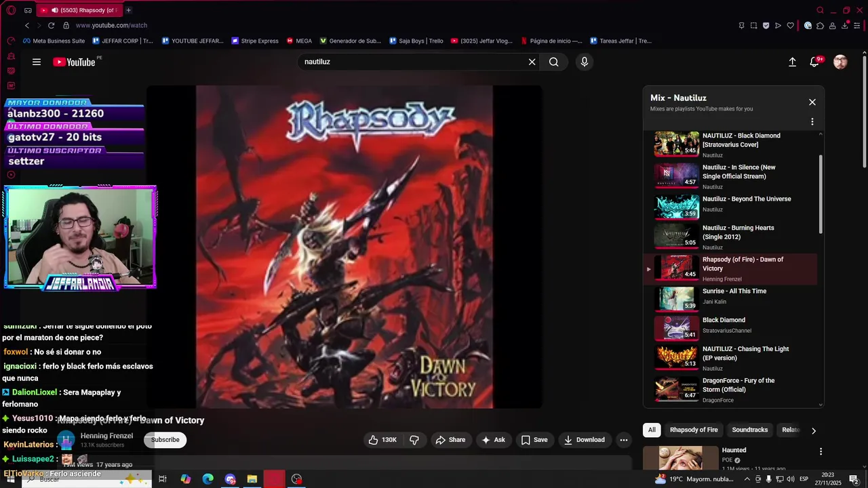Open Windows Task View
The image size is (868, 488).
(x=163, y=479)
